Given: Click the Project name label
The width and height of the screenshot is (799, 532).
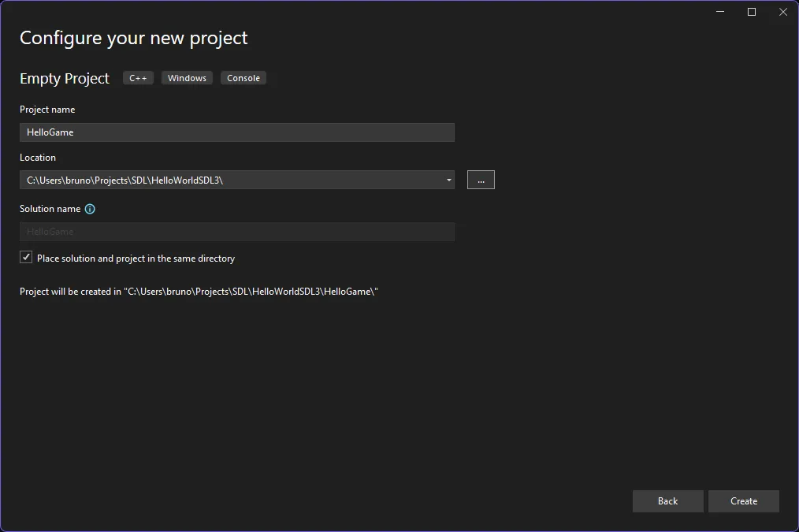Looking at the screenshot, I should (x=47, y=110).
